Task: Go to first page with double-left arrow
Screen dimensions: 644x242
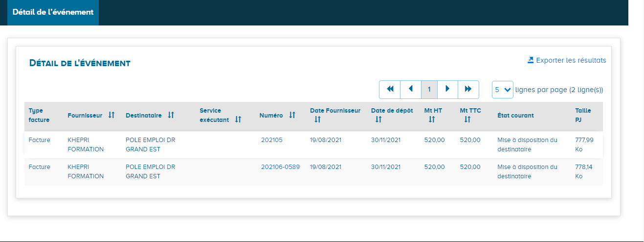Action: coord(390,89)
